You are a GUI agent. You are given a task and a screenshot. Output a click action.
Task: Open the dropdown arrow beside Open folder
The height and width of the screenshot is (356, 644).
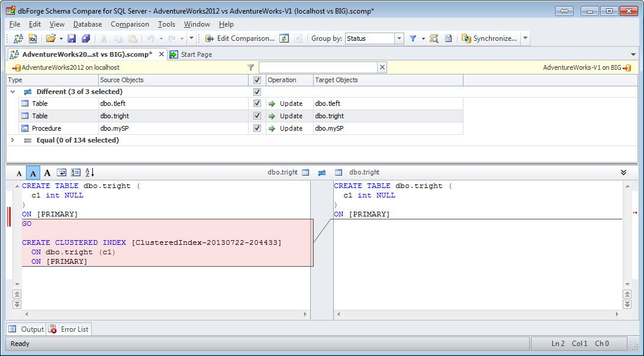[61, 38]
